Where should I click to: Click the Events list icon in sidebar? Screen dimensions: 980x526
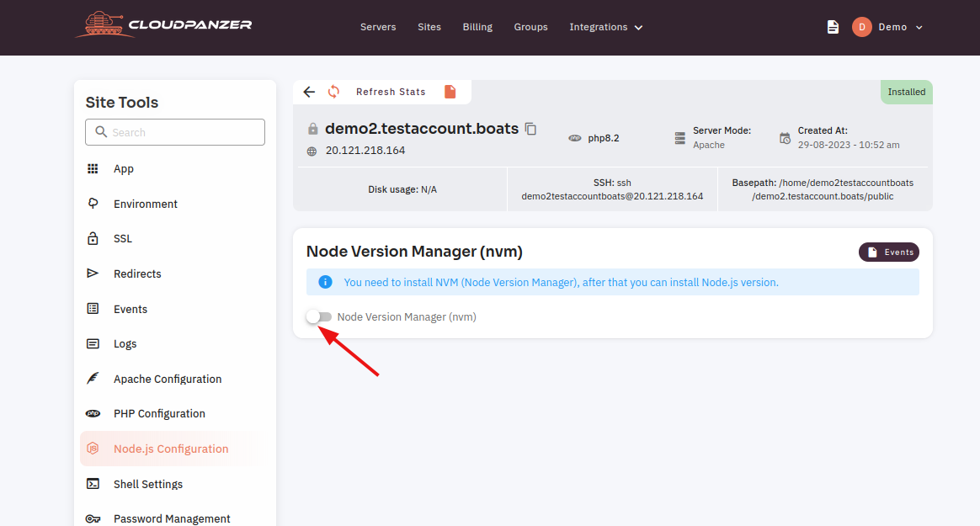[93, 309]
